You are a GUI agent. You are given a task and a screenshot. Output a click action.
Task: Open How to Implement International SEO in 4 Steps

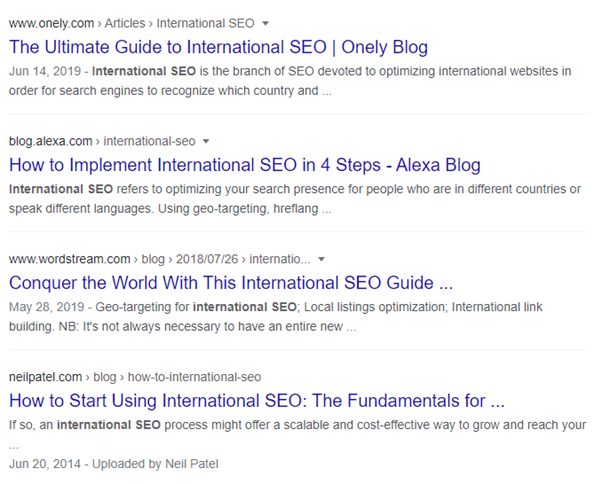tap(245, 165)
